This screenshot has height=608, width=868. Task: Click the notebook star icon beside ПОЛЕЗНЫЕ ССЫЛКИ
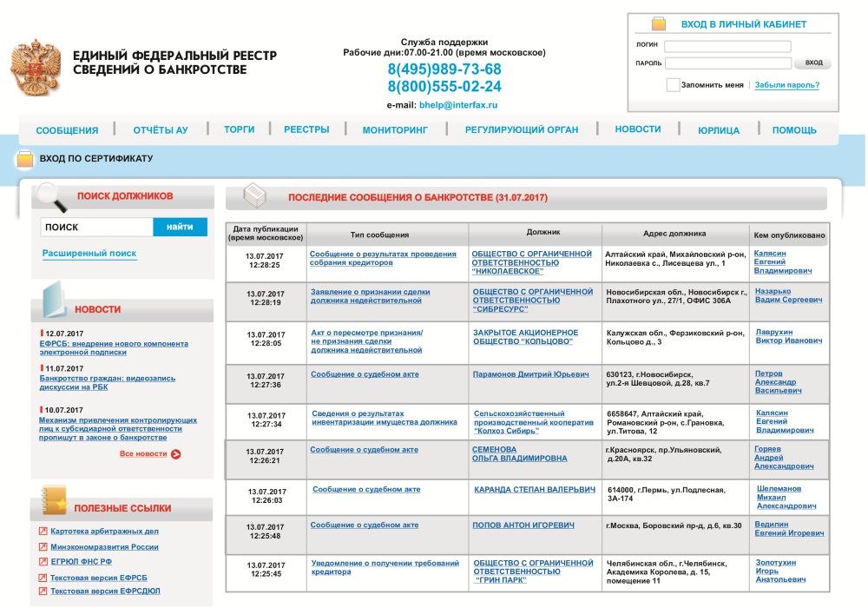(54, 500)
